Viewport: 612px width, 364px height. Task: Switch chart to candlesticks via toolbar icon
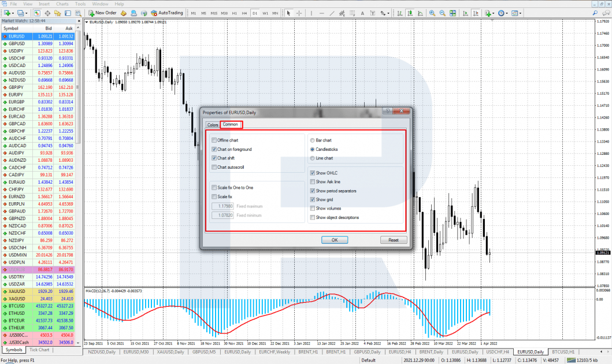pyautogui.click(x=410, y=13)
